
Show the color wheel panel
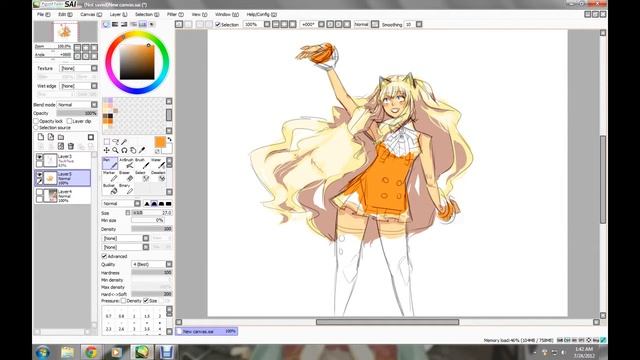106,24
